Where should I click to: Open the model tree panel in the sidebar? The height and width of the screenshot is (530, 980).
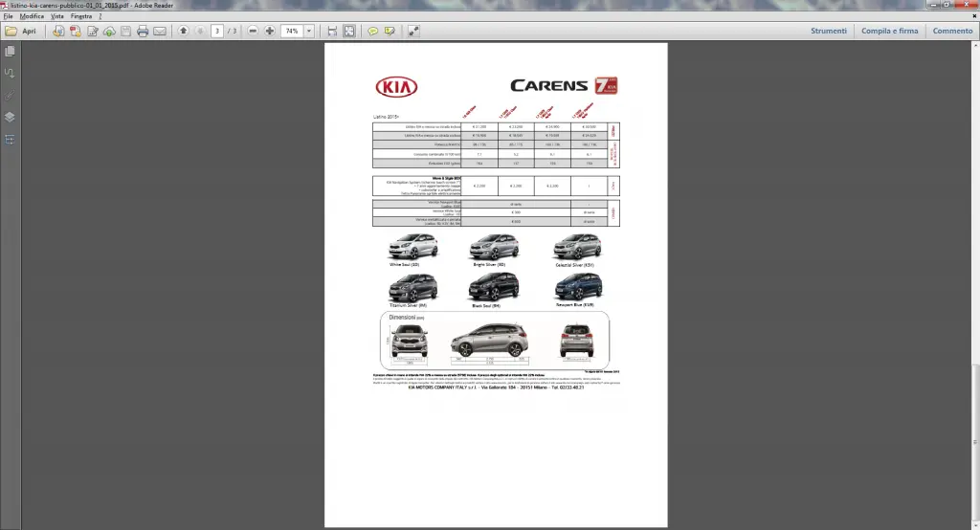coord(10,140)
